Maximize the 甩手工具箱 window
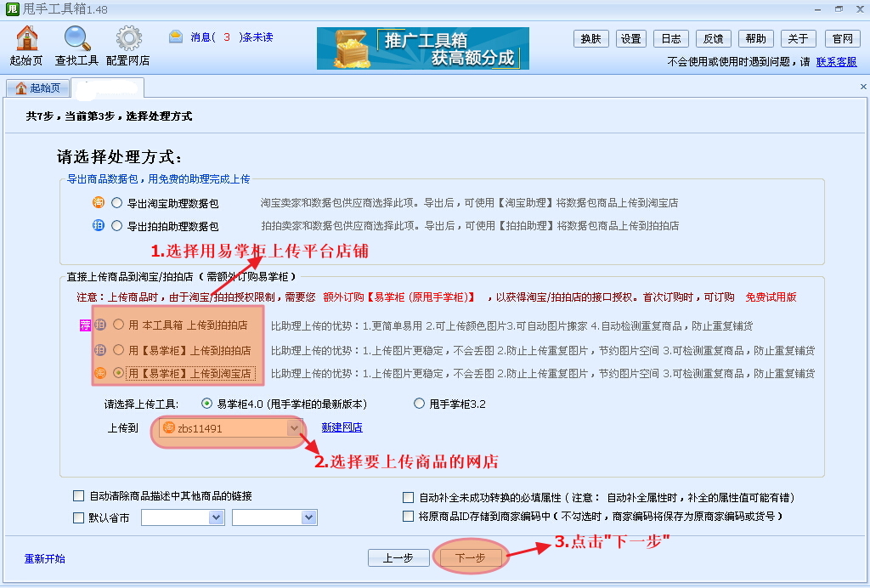The width and height of the screenshot is (870, 588). coord(839,9)
